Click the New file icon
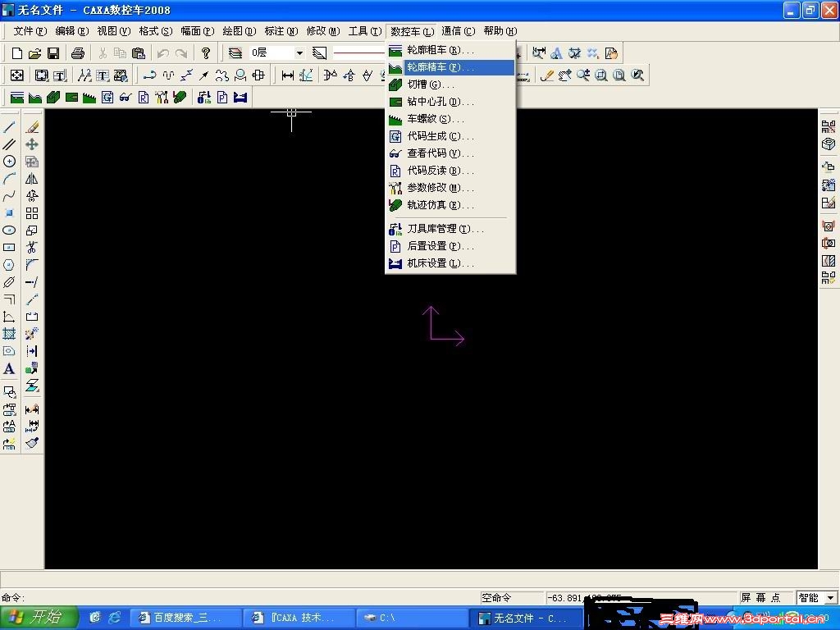The width and height of the screenshot is (840, 630). click(x=17, y=53)
